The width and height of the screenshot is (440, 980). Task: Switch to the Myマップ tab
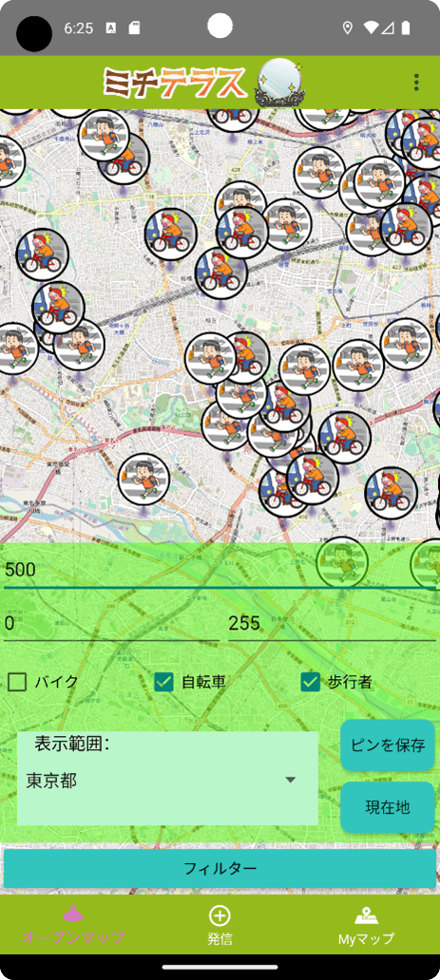[x=366, y=924]
